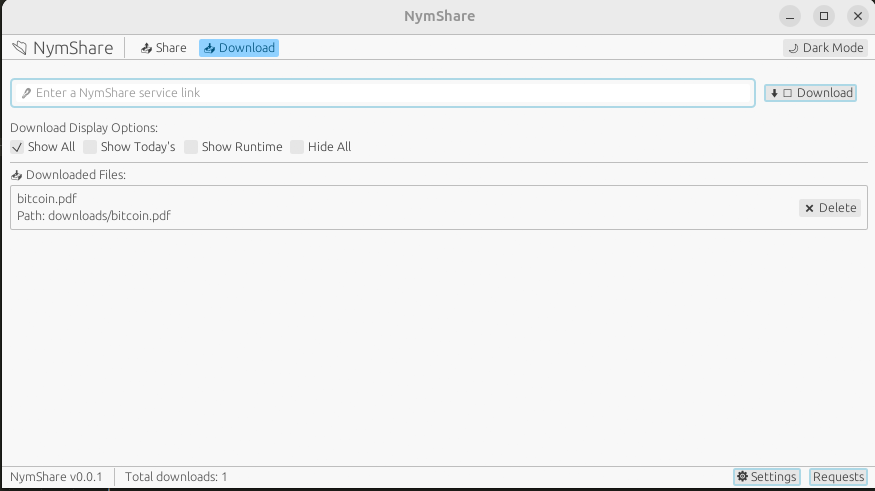The height and width of the screenshot is (491, 875).
Task: Uncheck the Show All checkbox
Action: [17, 147]
